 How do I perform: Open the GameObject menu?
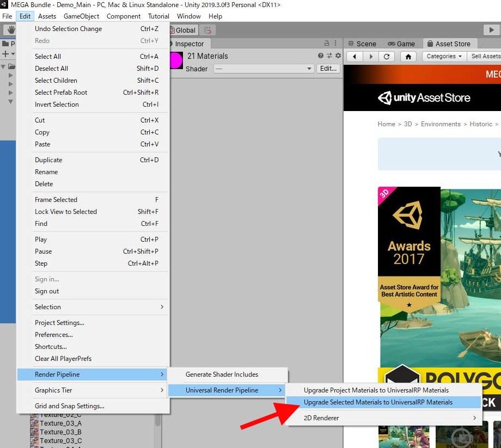click(81, 16)
